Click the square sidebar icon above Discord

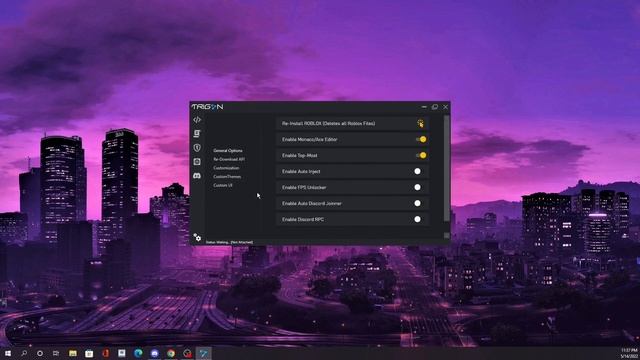coord(197,162)
